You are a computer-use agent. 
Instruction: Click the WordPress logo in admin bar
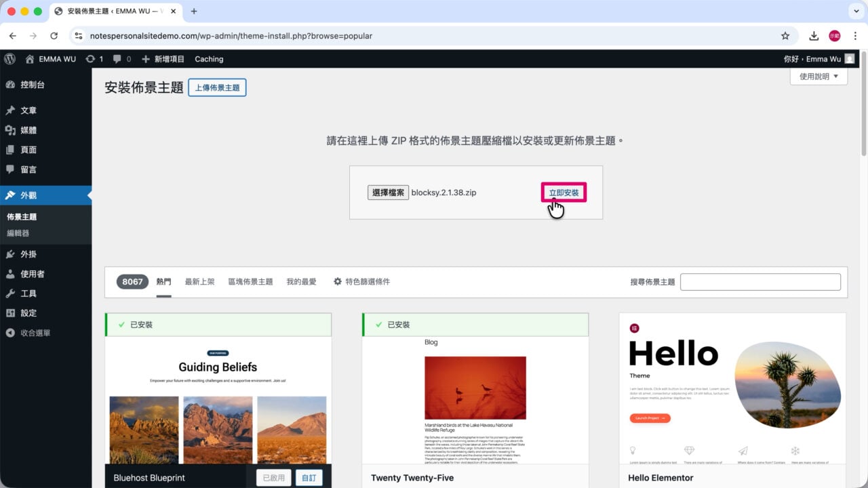[9, 59]
